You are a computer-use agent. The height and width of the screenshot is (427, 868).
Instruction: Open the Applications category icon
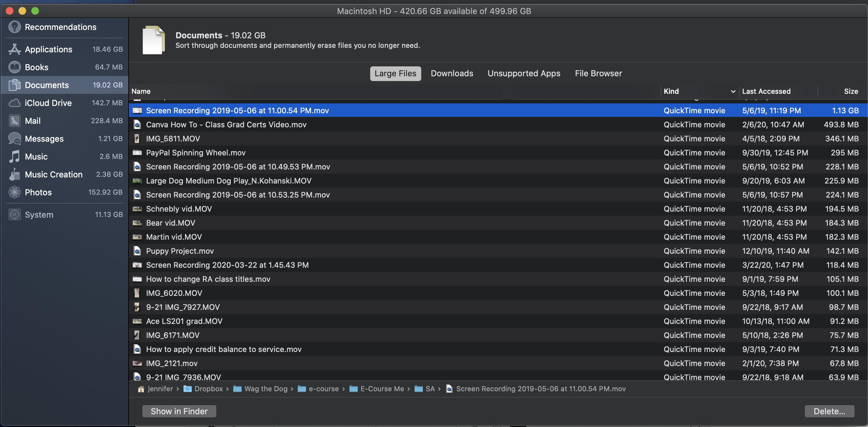tap(14, 49)
